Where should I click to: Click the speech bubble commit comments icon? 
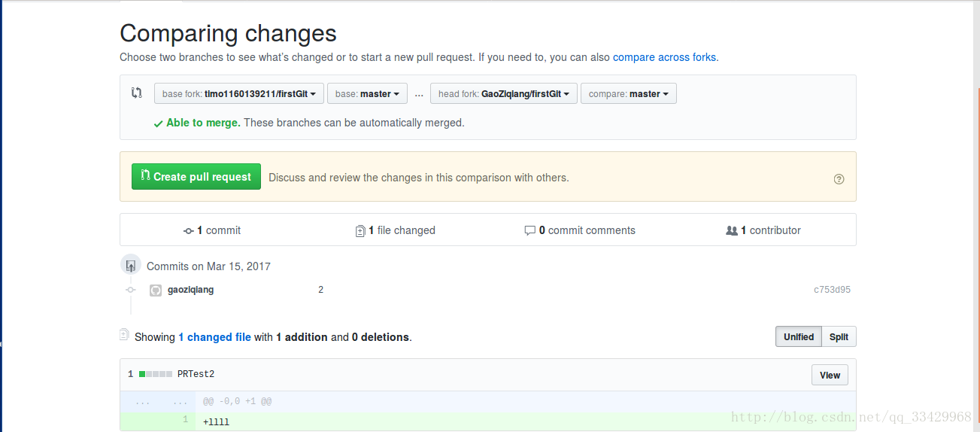(529, 231)
